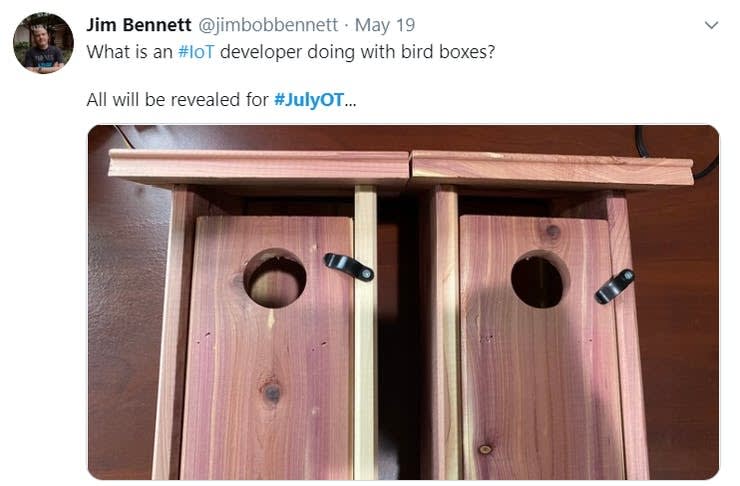This screenshot has height=486, width=740.
Task: Expand the tweet options chevron menu
Action: click(x=711, y=25)
